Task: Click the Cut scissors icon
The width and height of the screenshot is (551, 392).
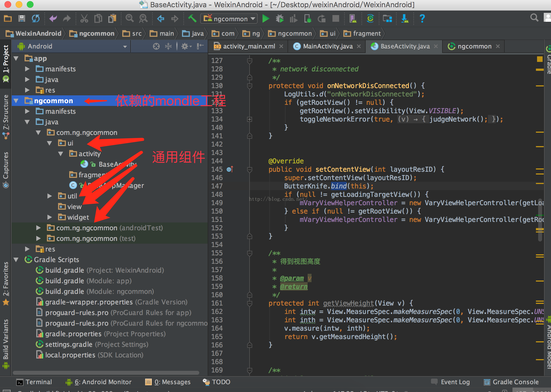Action: pyautogui.click(x=84, y=19)
